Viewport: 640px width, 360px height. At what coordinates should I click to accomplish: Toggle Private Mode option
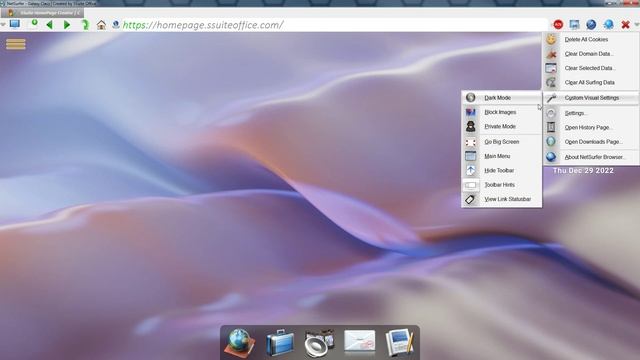coord(502,127)
